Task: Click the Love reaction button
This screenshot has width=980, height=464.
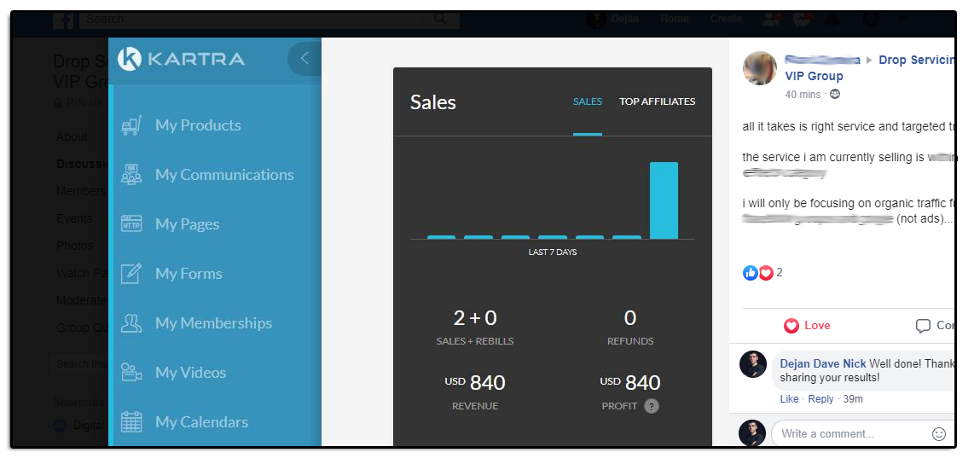Action: click(807, 326)
